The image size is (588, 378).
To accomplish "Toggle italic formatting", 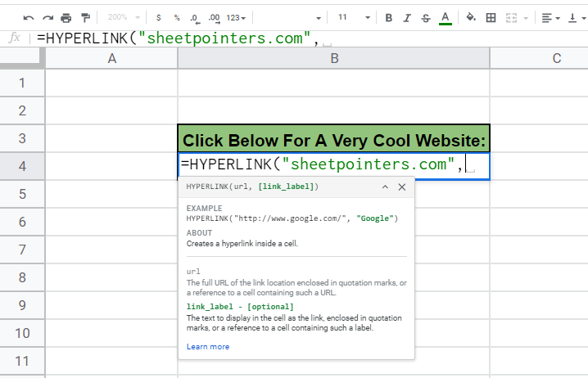I will tap(407, 18).
